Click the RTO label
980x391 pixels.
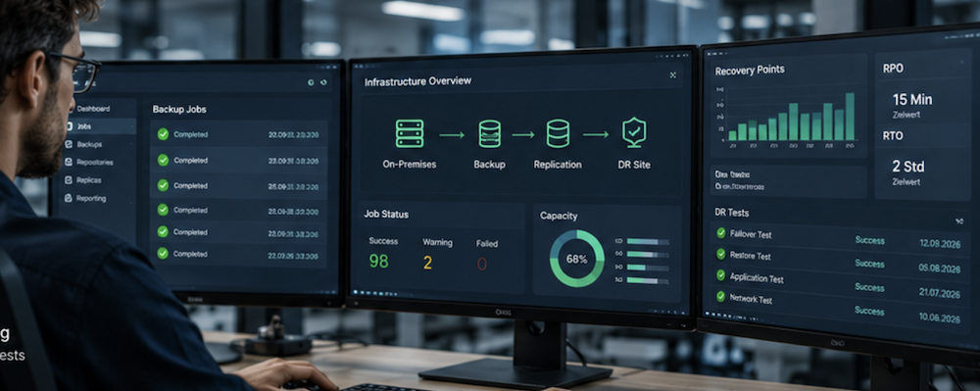coord(893,135)
